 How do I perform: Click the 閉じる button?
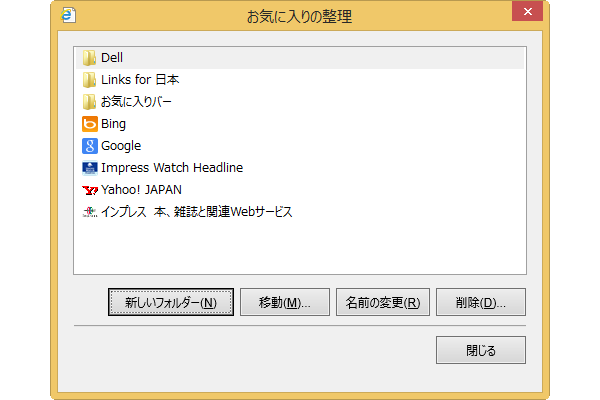click(x=481, y=350)
